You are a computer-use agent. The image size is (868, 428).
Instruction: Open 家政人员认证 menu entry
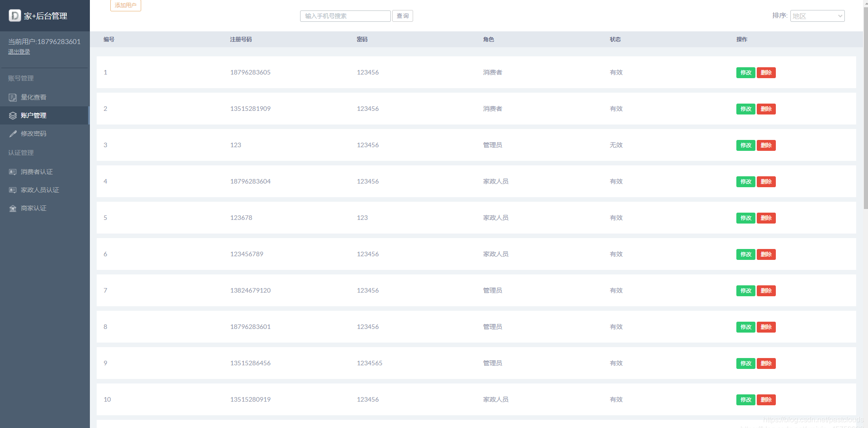44,190
